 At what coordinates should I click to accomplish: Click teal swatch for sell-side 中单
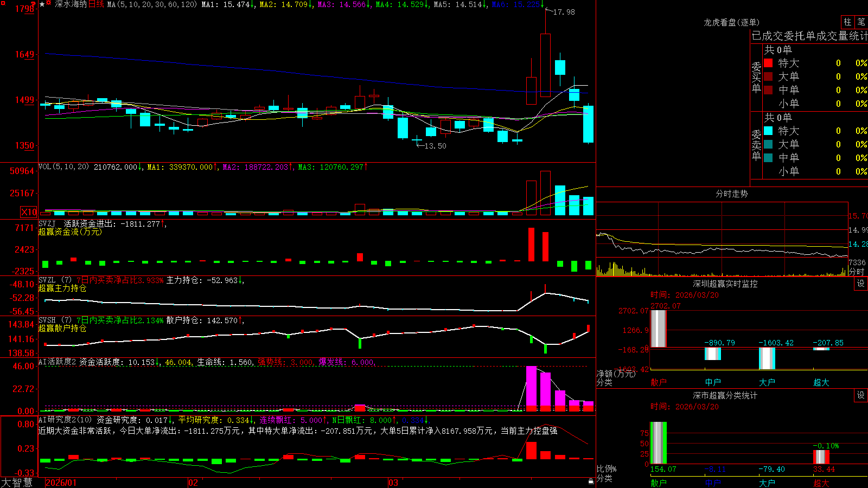click(x=768, y=158)
